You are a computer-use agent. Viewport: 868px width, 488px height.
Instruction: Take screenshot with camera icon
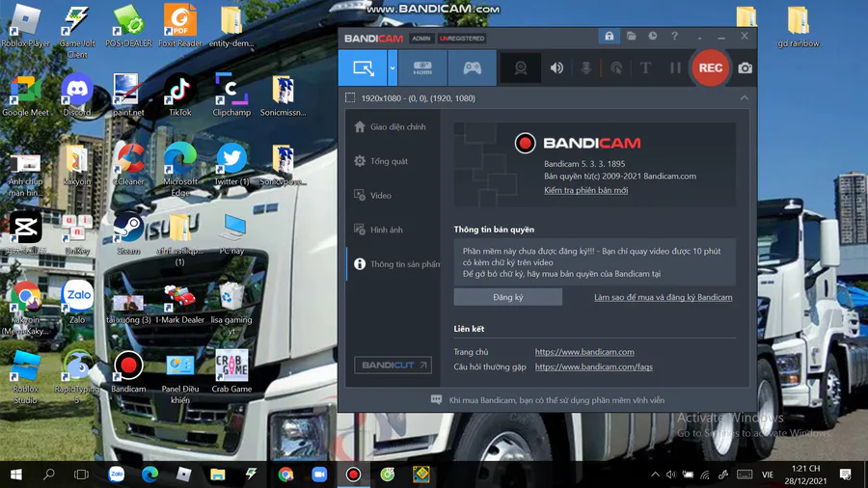746,68
